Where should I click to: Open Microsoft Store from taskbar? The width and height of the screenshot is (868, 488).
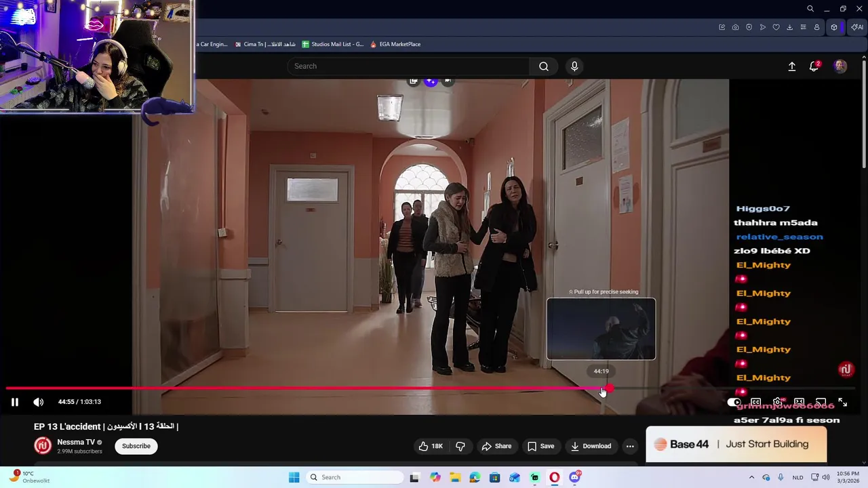click(x=494, y=477)
